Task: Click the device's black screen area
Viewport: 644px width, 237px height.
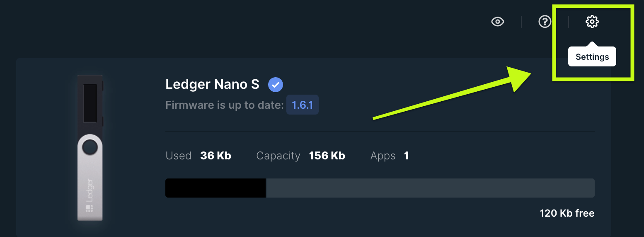Action: [90, 103]
